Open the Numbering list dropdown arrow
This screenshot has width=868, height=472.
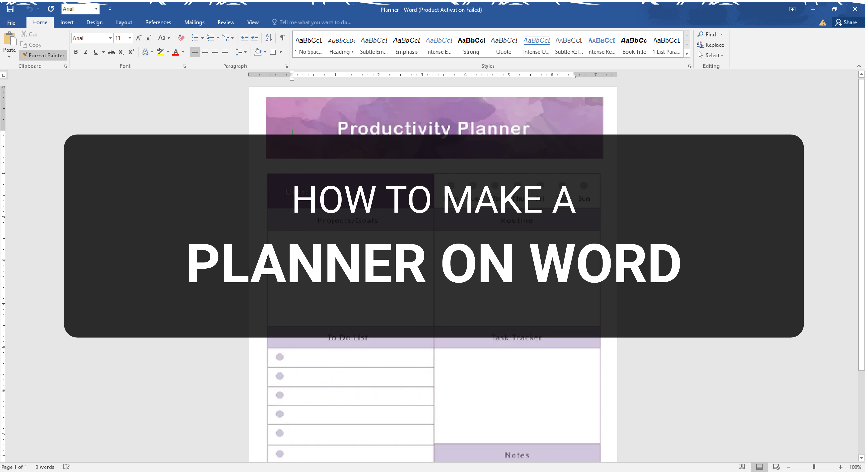(x=218, y=38)
